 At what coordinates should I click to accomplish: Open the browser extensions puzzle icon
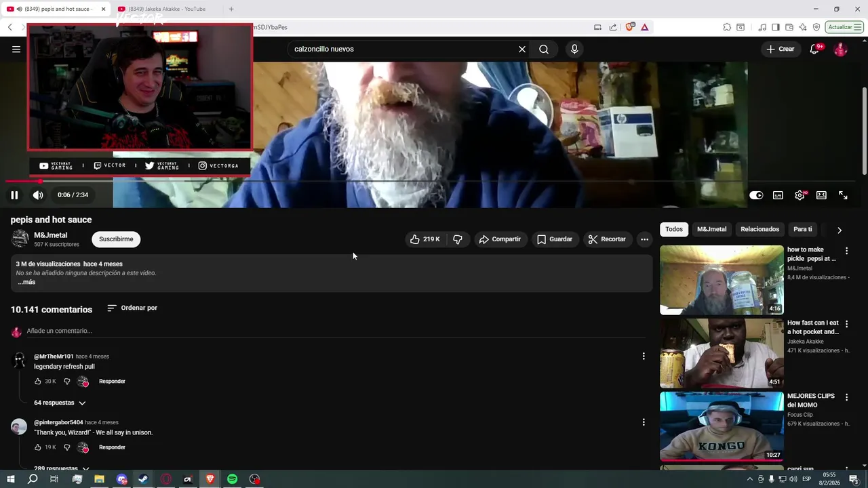click(x=727, y=27)
